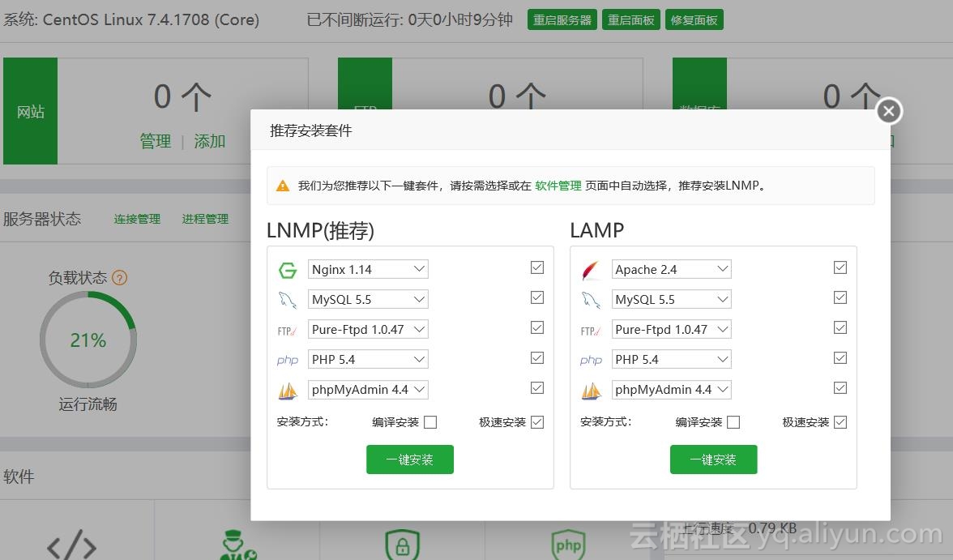The width and height of the screenshot is (953, 560).
Task: Enable 编译安装 checkbox under LNMP
Action: coord(430,422)
